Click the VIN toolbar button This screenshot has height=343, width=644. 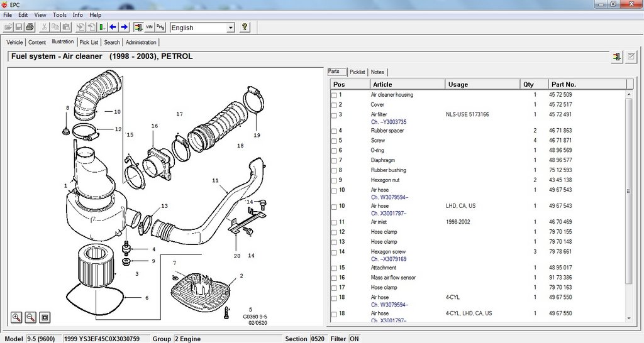(x=149, y=28)
